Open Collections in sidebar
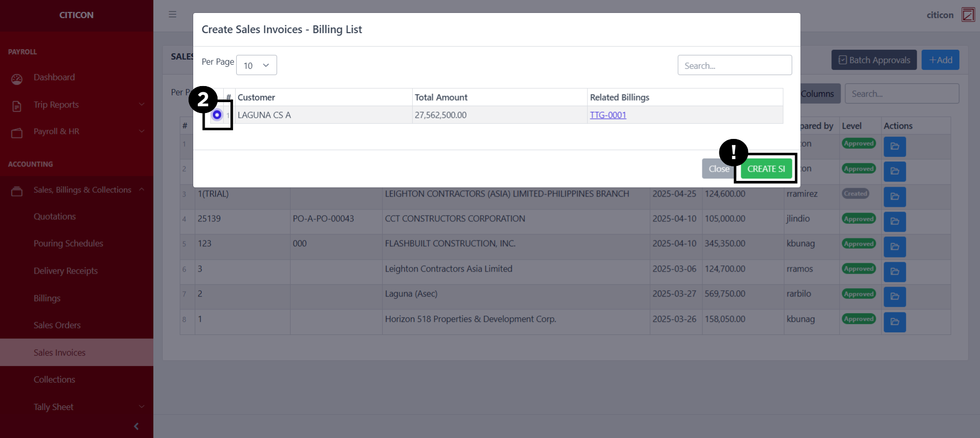 (54, 379)
